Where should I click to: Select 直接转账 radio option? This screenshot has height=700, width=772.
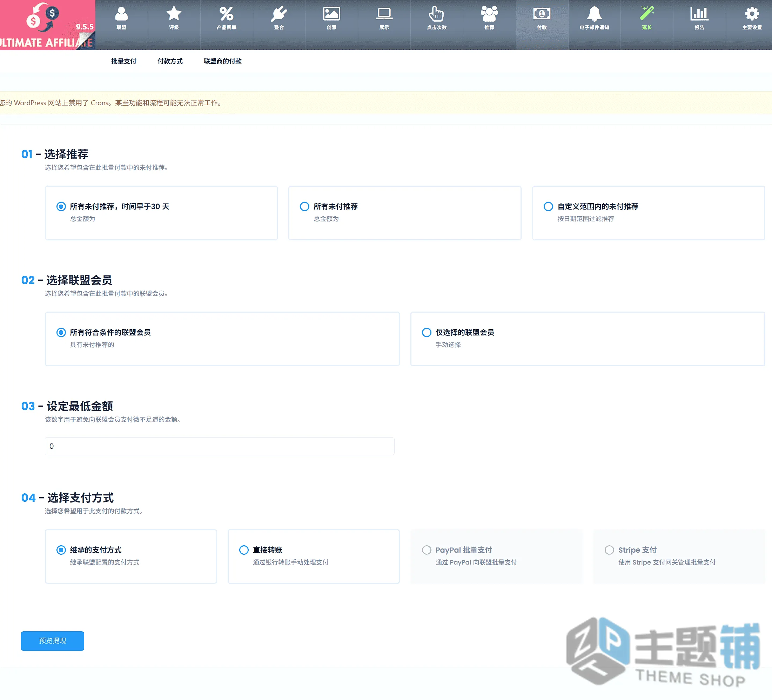click(244, 550)
